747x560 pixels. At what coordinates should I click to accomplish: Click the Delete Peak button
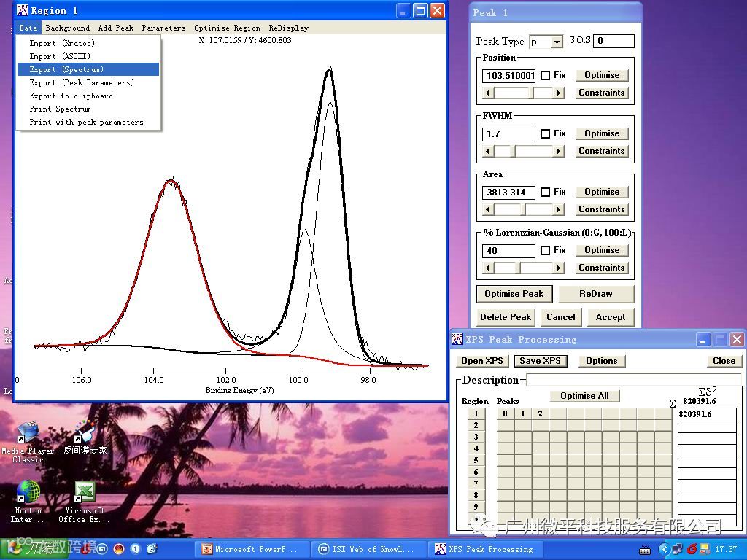point(506,317)
